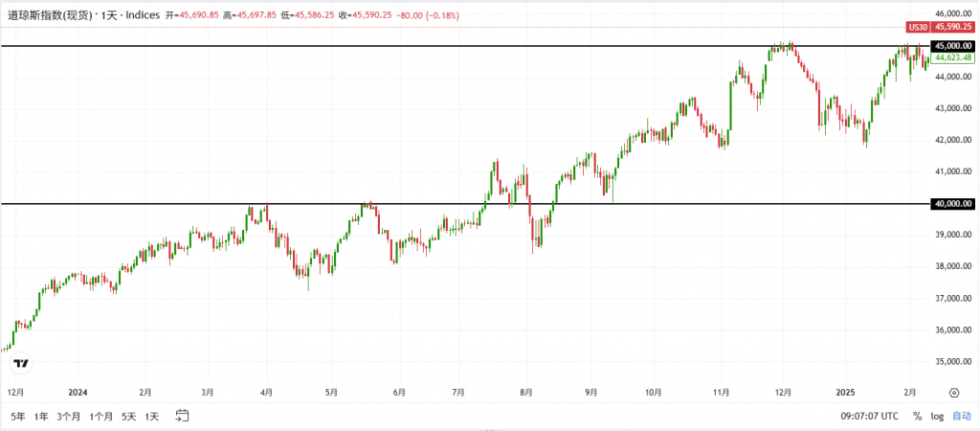Click the 44,000.00 price axis label
The width and height of the screenshot is (980, 431).
point(952,77)
